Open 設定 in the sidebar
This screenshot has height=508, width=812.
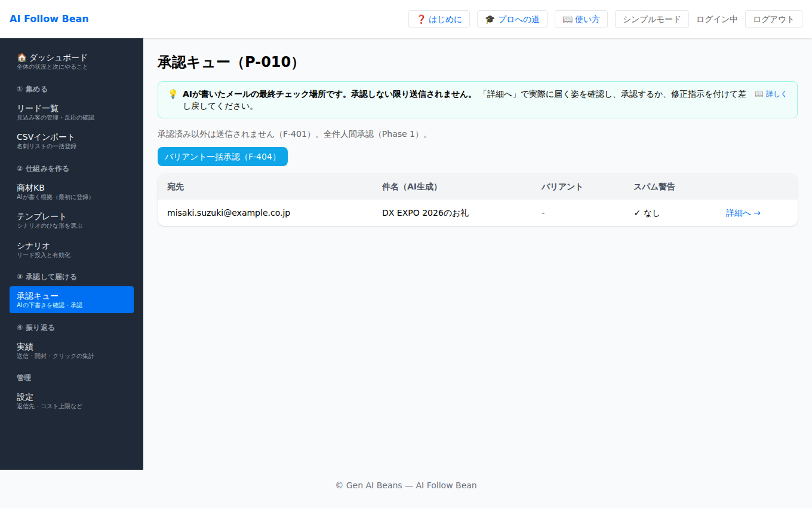point(72,400)
